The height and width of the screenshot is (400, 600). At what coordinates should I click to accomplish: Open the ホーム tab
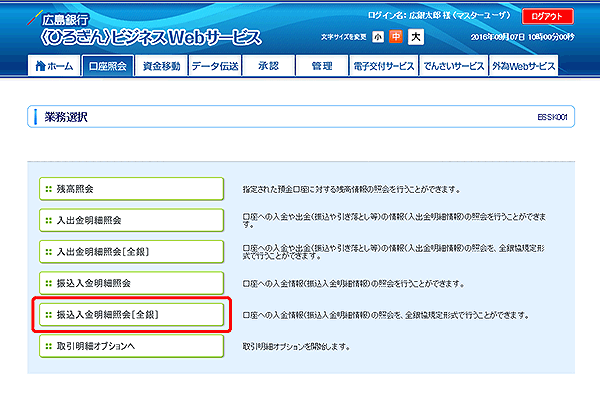54,66
